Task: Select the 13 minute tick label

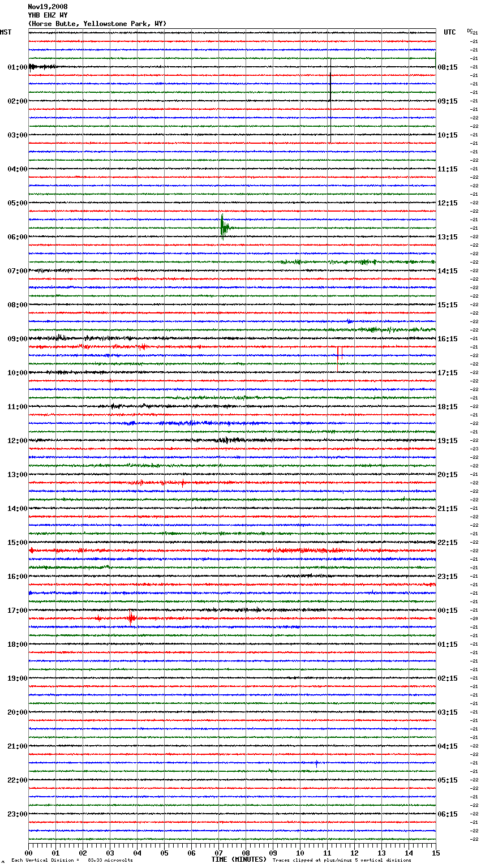Action: (x=382, y=853)
